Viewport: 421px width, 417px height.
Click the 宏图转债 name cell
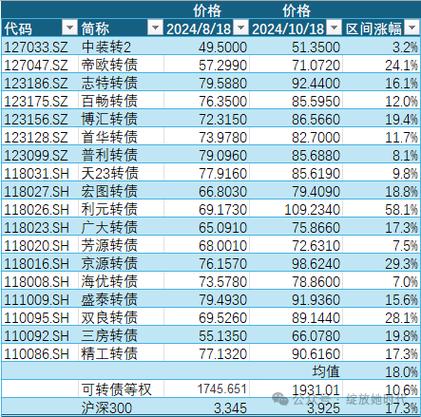[121, 191]
